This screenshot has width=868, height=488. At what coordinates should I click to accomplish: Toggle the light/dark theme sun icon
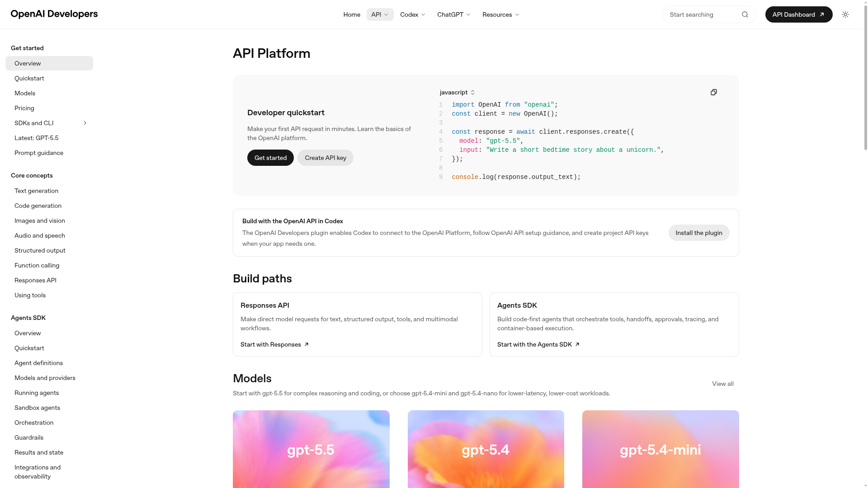(x=845, y=14)
